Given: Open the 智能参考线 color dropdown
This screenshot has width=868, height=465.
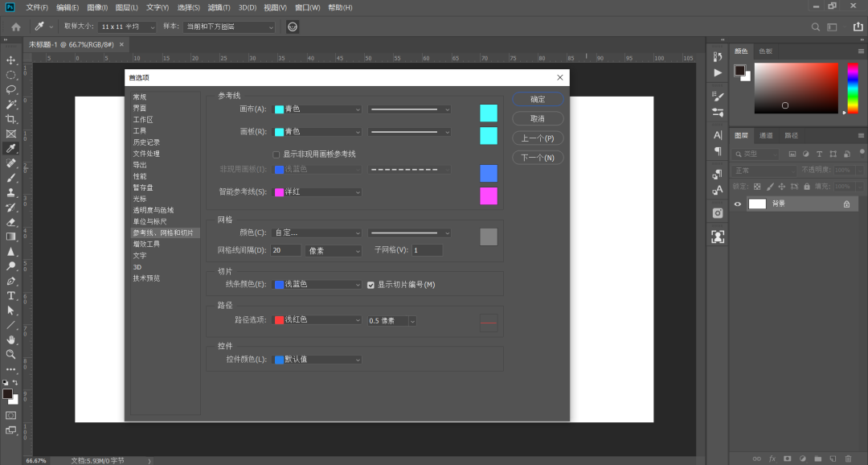Looking at the screenshot, I should [x=316, y=191].
